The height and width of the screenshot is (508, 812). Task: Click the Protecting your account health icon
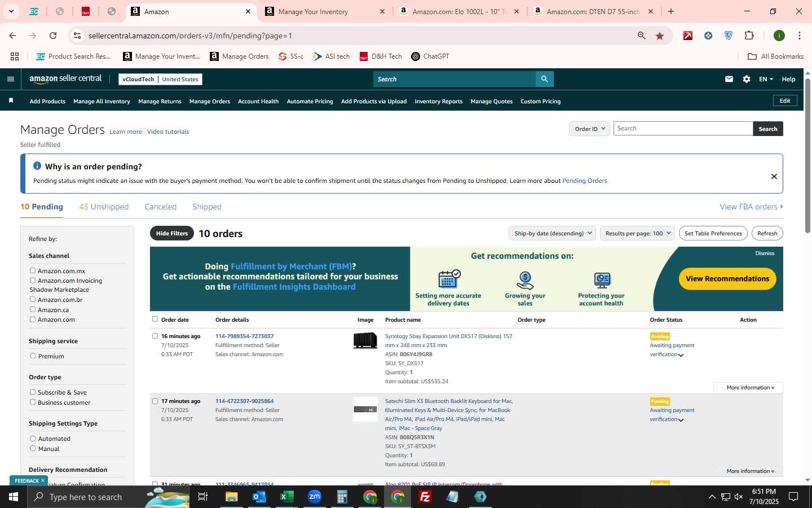click(x=602, y=280)
